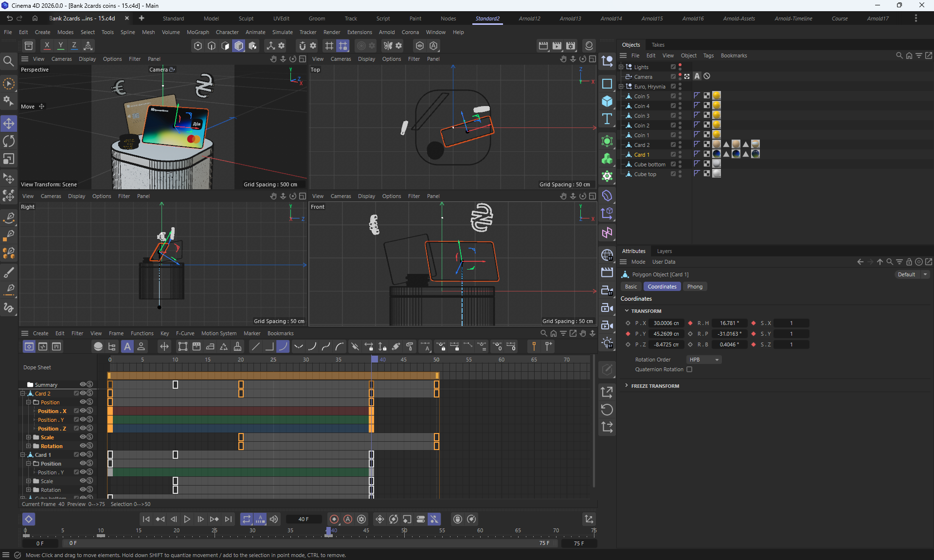Toggle the X axis lock
Image resolution: width=934 pixels, height=560 pixels.
(47, 46)
